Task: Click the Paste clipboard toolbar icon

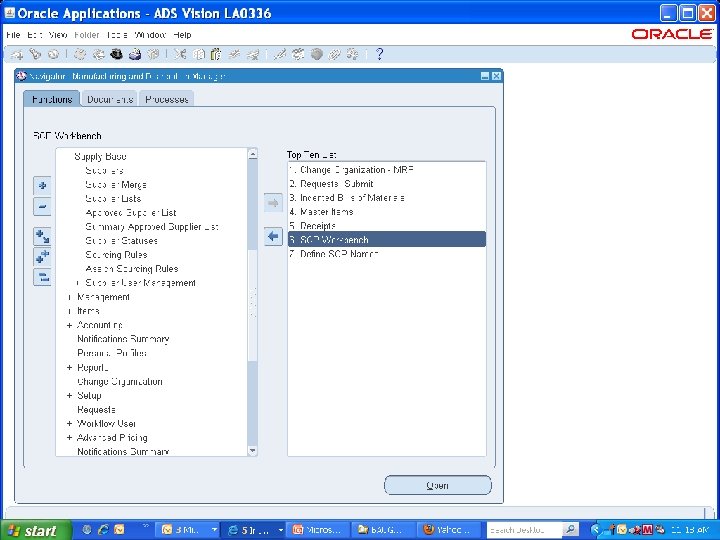Action: point(216,55)
